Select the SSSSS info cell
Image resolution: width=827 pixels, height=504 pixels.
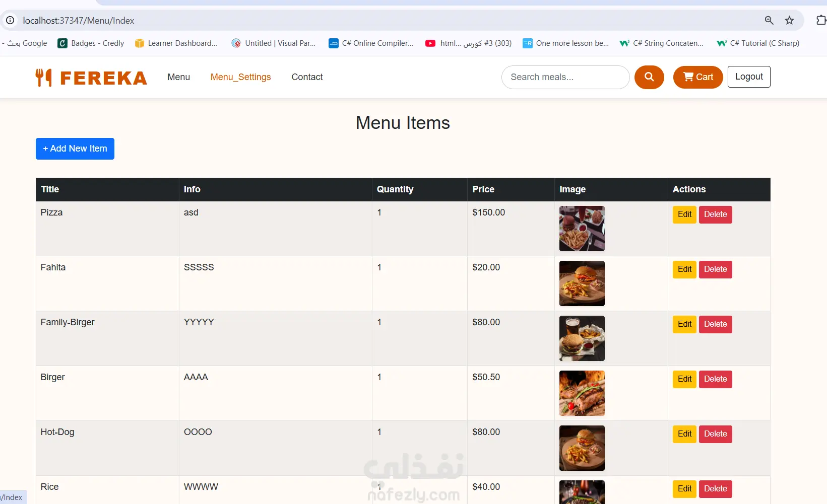click(275, 283)
